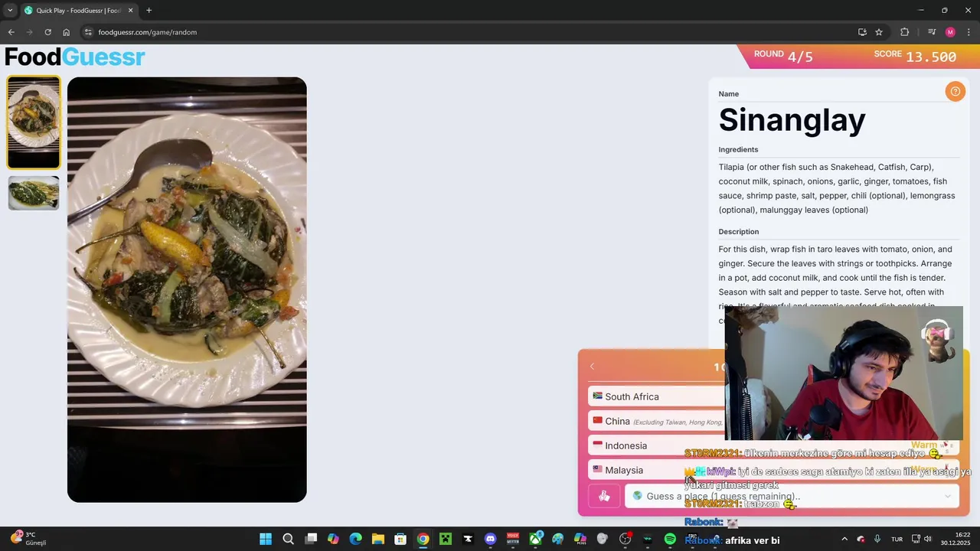Open Chrome three-dot menu

click(969, 32)
